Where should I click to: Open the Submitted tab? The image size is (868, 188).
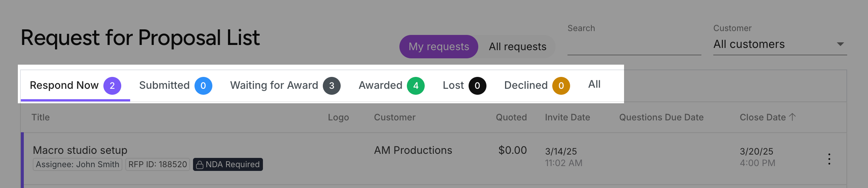176,85
